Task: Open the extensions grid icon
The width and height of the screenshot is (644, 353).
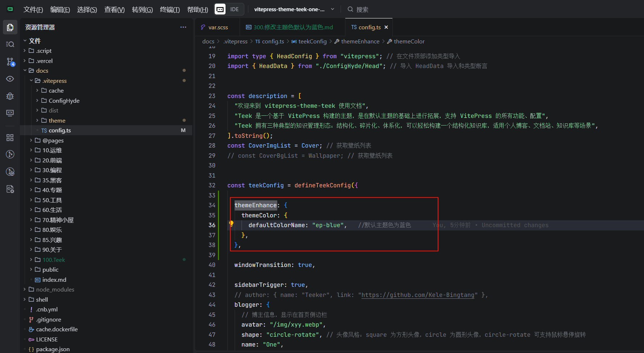Action: click(10, 137)
